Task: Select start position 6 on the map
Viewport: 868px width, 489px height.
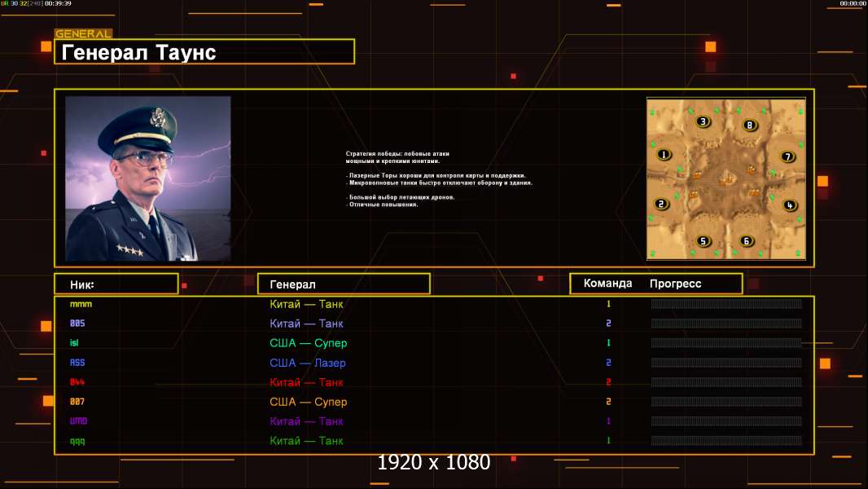Action: (x=747, y=240)
